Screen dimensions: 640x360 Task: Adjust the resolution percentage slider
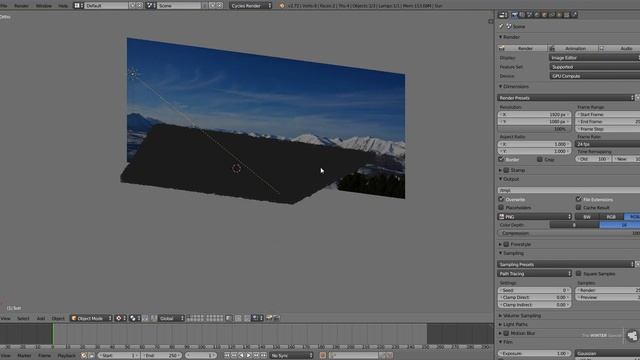[534, 129]
